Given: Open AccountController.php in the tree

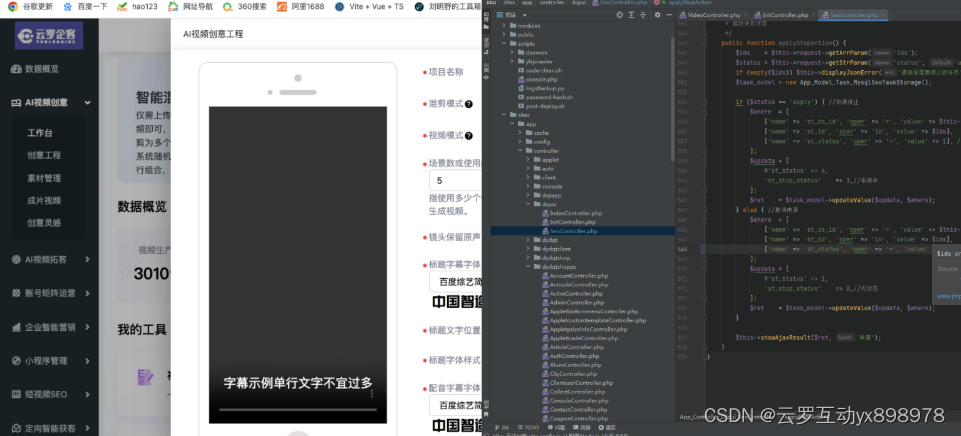Looking at the screenshot, I should 574,276.
